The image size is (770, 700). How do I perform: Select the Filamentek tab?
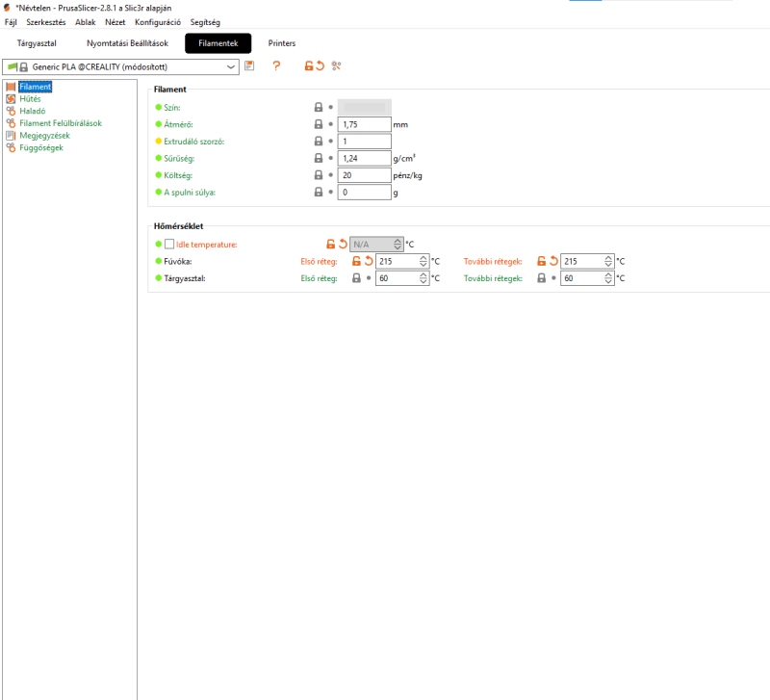[x=218, y=43]
